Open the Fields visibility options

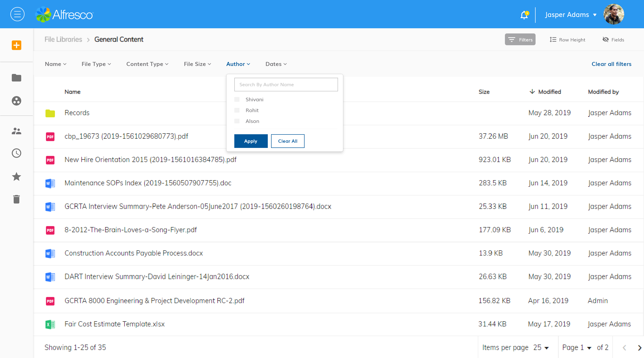(613, 39)
